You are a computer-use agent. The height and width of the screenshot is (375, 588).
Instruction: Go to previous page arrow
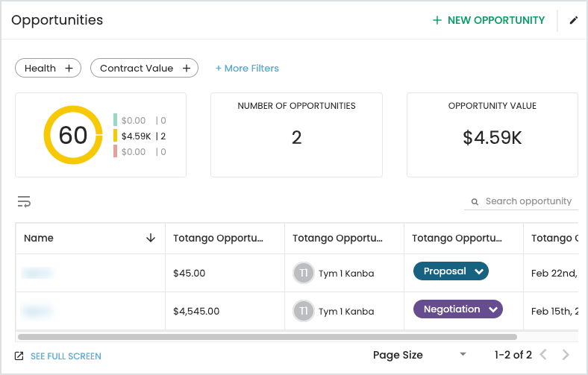click(543, 354)
